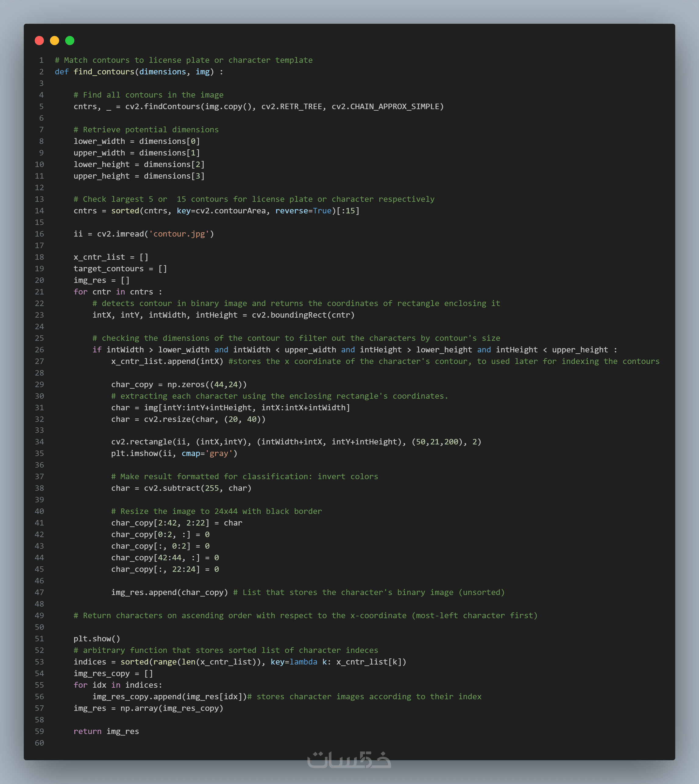Click line number 60 in gutter
The image size is (699, 784).
39,743
